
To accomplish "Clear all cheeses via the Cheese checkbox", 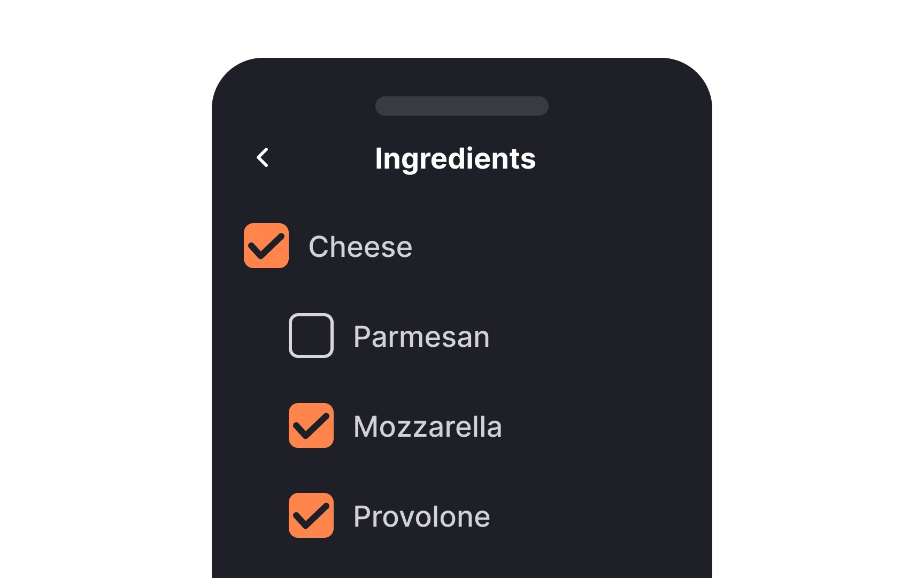I will coord(266,246).
